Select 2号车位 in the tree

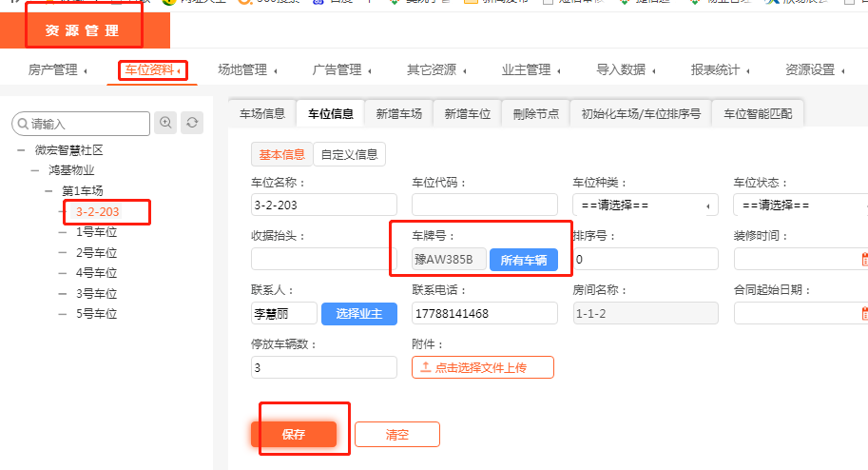click(x=96, y=252)
